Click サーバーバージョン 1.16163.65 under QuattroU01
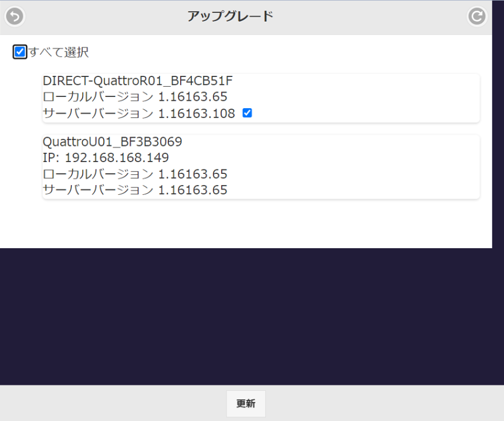 click(135, 190)
